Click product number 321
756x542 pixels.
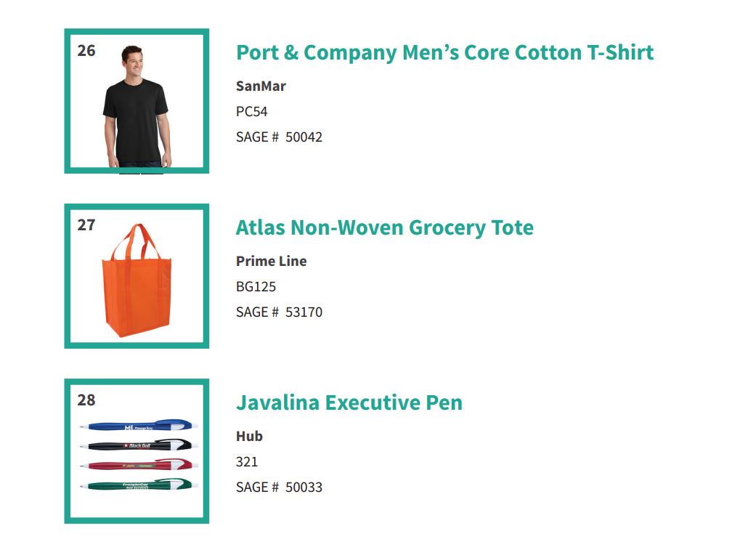(247, 462)
